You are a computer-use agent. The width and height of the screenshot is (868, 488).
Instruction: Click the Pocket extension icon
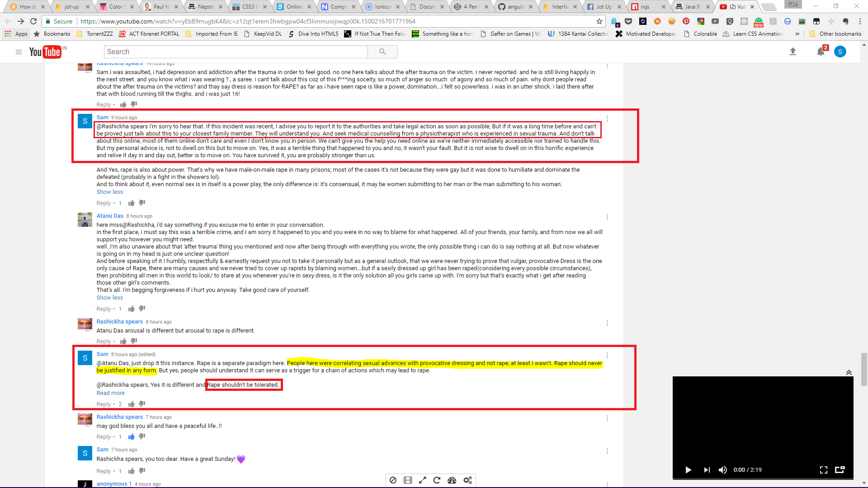click(628, 21)
